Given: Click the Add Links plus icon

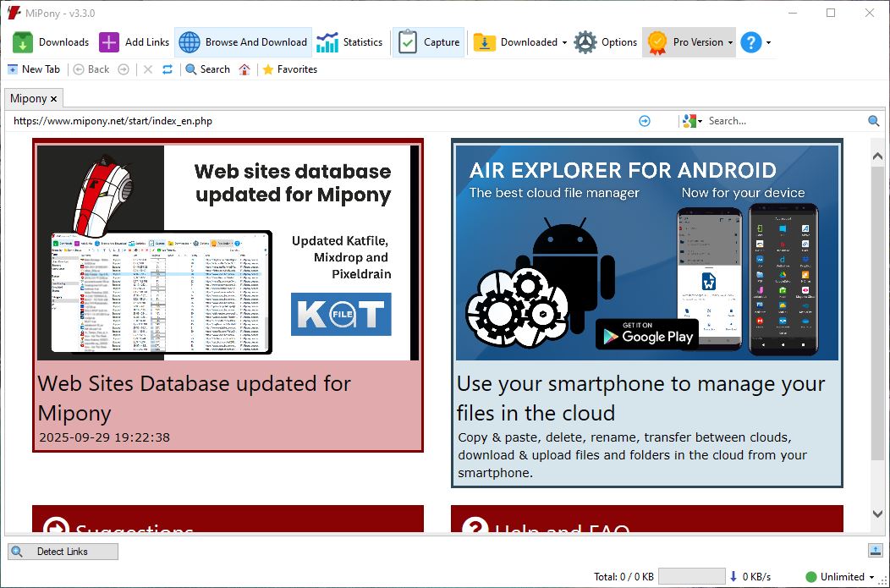Looking at the screenshot, I should [109, 42].
